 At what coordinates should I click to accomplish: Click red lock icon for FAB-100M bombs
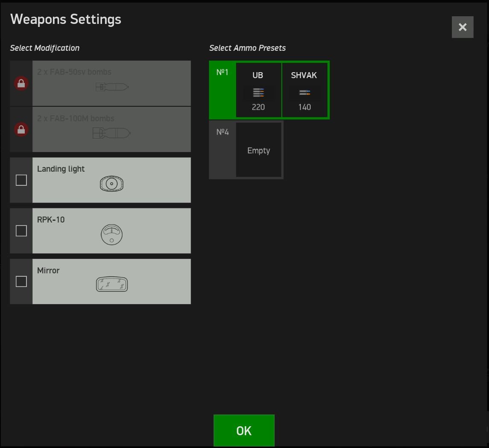click(x=21, y=129)
